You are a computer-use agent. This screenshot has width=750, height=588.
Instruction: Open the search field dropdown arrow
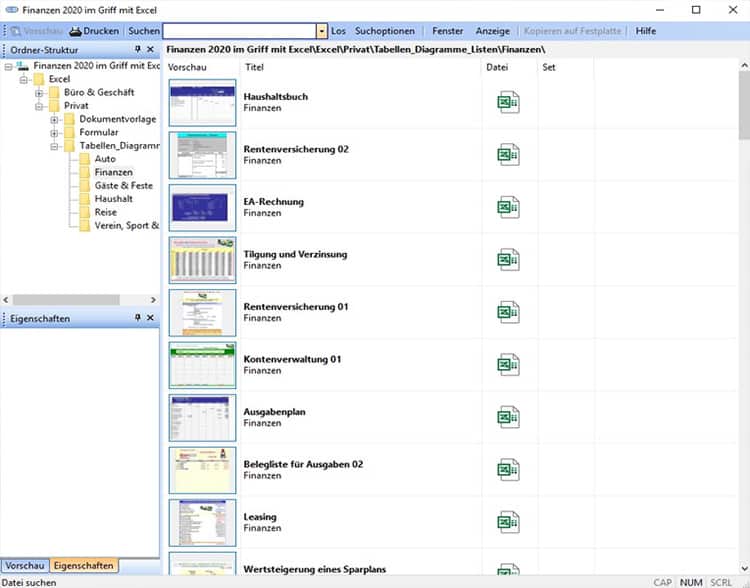pyautogui.click(x=322, y=31)
